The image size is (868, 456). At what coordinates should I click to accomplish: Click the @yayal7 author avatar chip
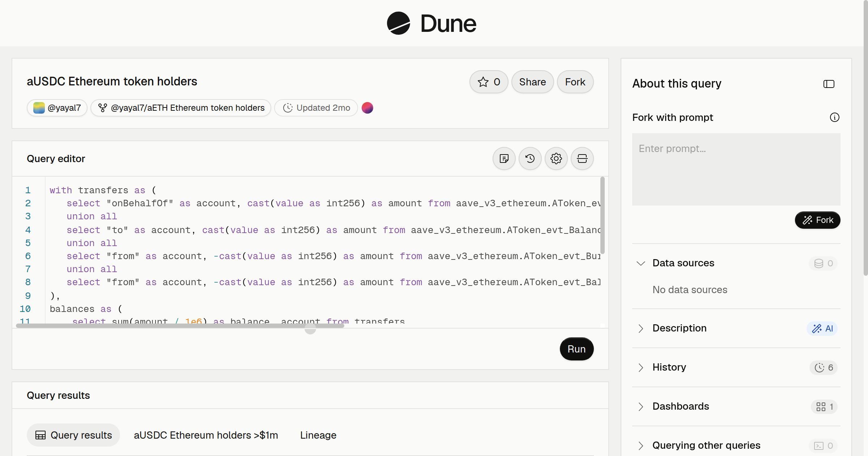point(57,108)
